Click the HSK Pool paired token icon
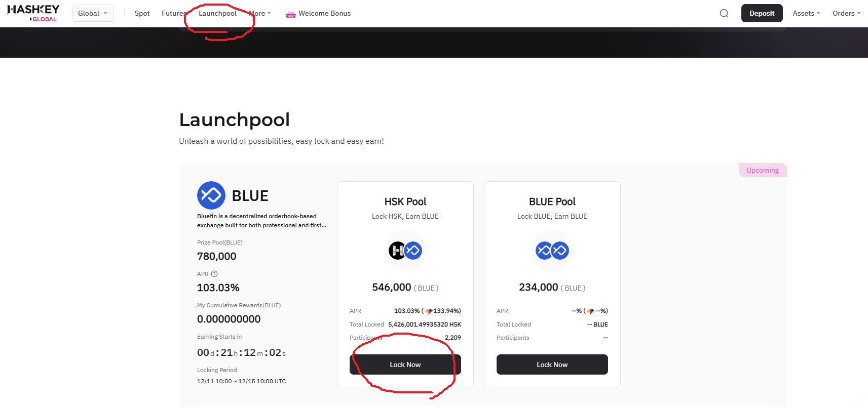Viewport: 868px width, 407px height. click(x=405, y=251)
